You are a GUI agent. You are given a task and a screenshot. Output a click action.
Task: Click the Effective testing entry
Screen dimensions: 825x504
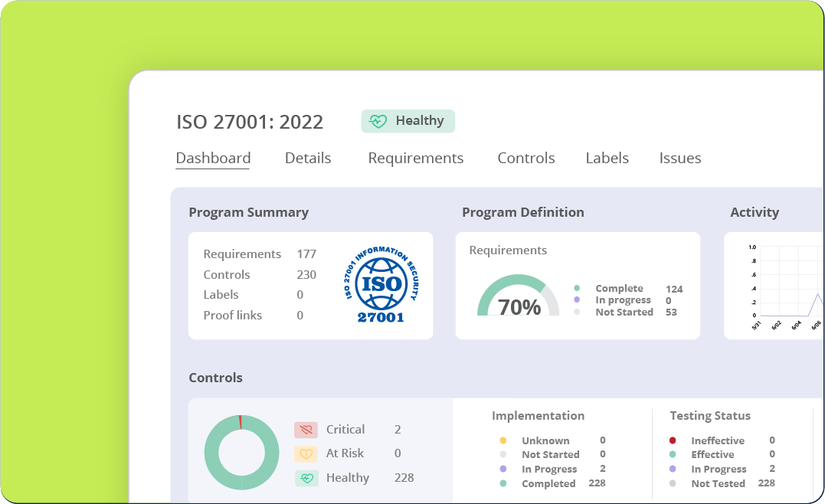click(722, 454)
